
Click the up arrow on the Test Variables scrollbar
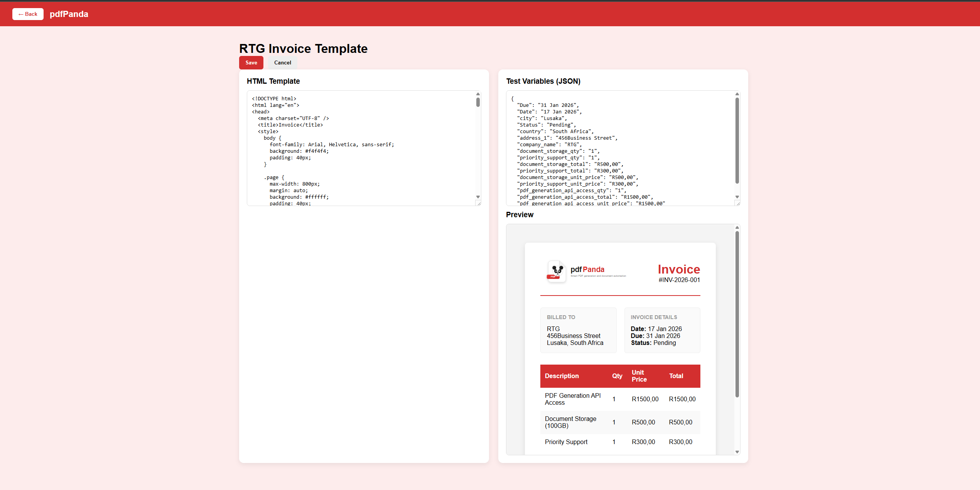(x=737, y=94)
